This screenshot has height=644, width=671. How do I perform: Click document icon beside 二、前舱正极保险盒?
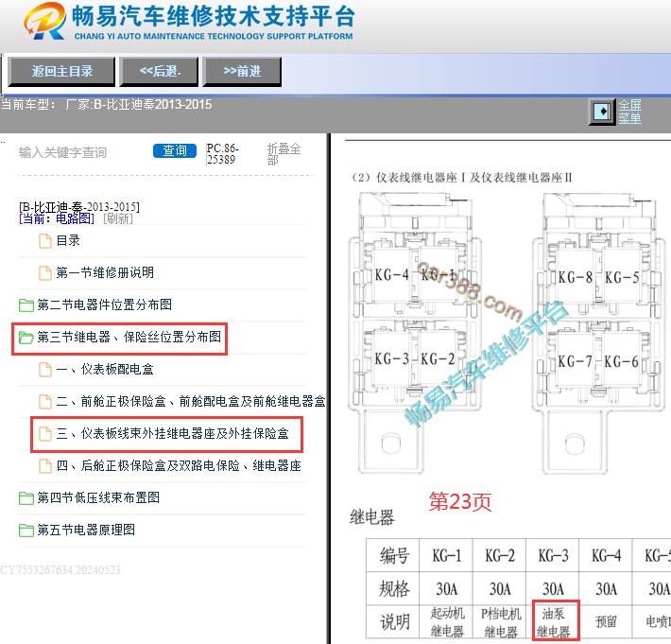click(x=45, y=402)
